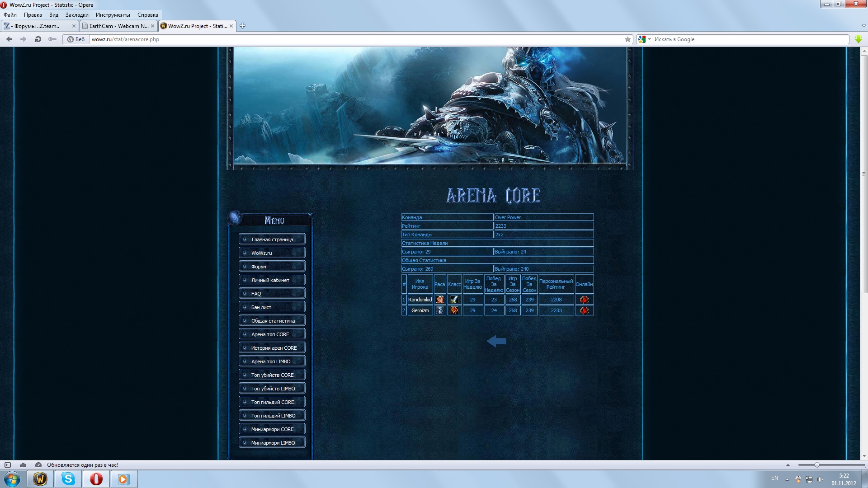Click Randomkid's online status icon
The width and height of the screenshot is (868, 488).
coord(584,300)
